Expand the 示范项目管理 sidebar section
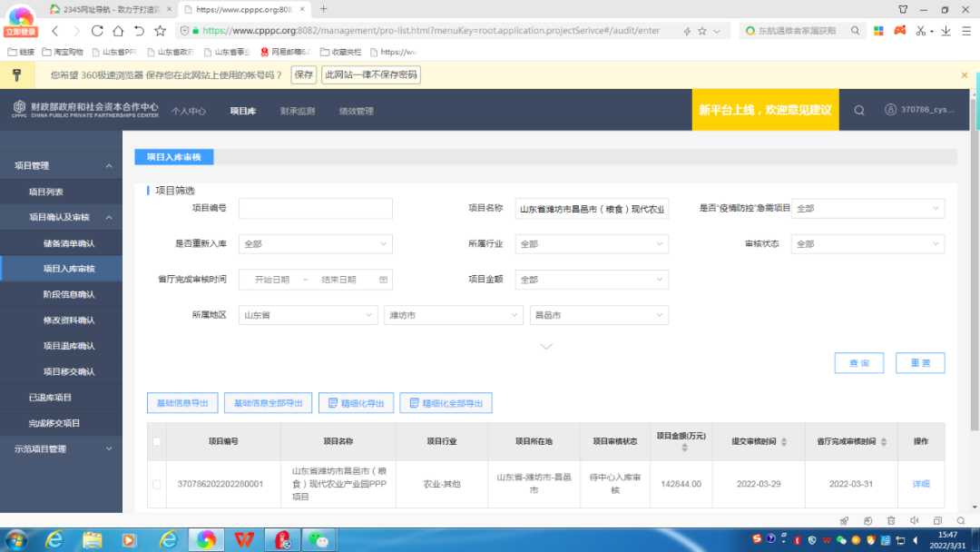The height and width of the screenshot is (552, 980). pos(60,448)
